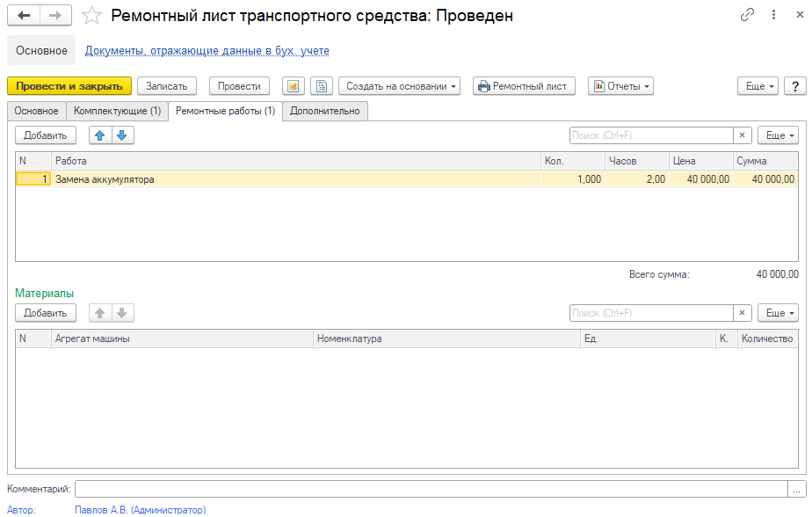Open the Отчеты dropdown menu
Screen dimensions: 812x517
(620, 86)
